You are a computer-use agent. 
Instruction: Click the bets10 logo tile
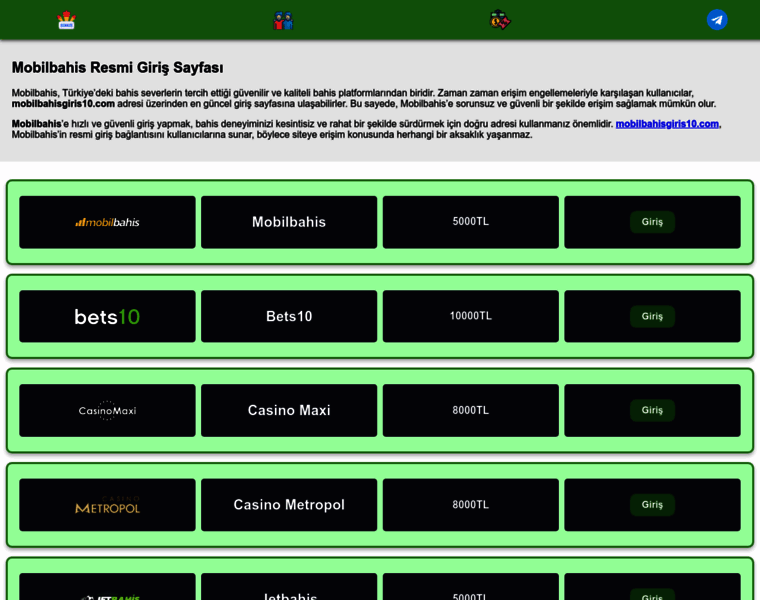tap(108, 316)
